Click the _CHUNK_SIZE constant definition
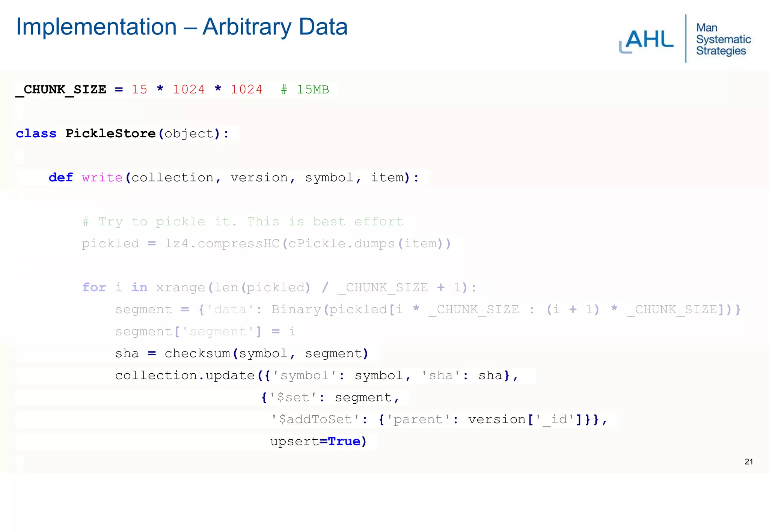This screenshot has width=769, height=532. coord(61,90)
